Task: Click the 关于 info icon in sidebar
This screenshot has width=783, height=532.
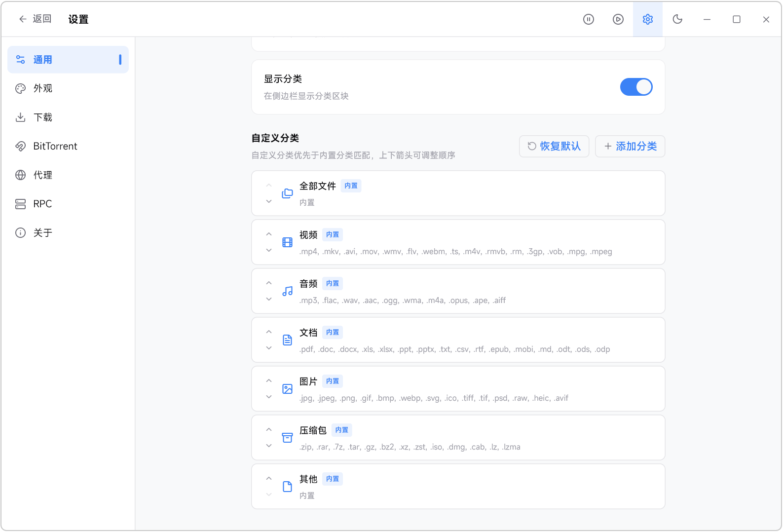Action: coord(20,233)
